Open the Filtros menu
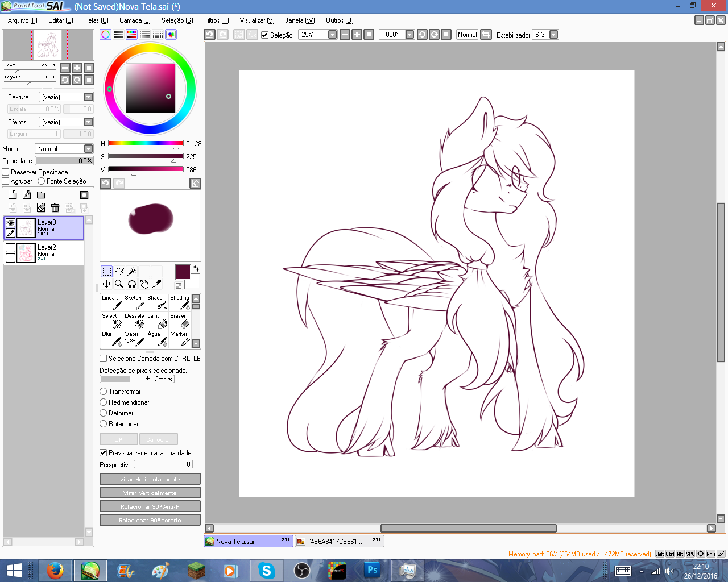 tap(216, 20)
